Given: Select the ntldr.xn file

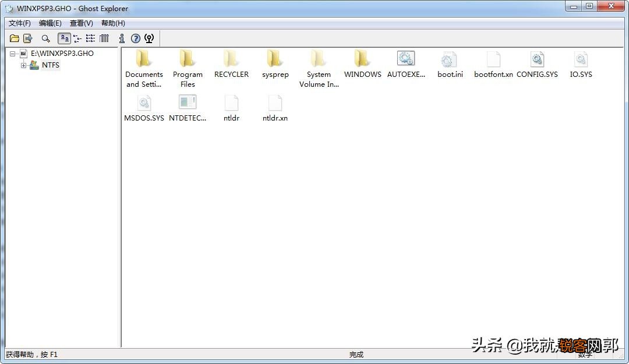Looking at the screenshot, I should [275, 108].
